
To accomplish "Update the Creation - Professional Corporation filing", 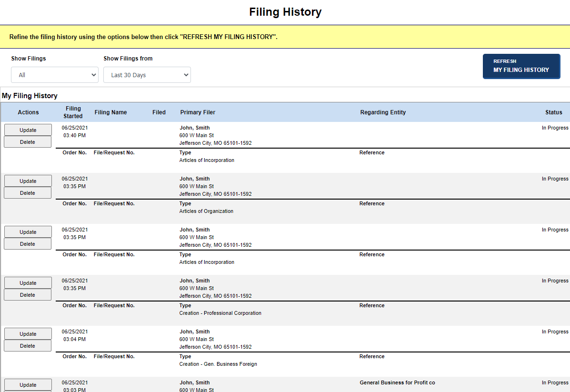I will (x=28, y=282).
